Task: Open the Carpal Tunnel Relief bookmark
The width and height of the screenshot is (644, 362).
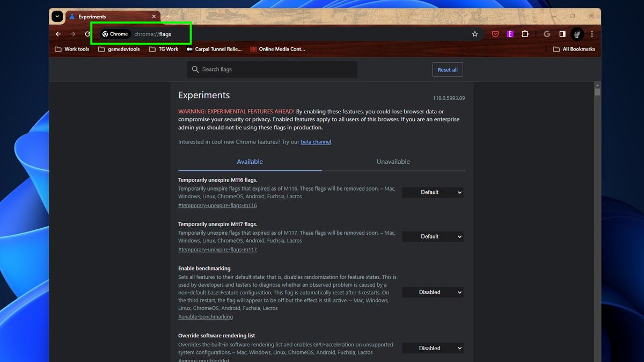Action: point(214,49)
